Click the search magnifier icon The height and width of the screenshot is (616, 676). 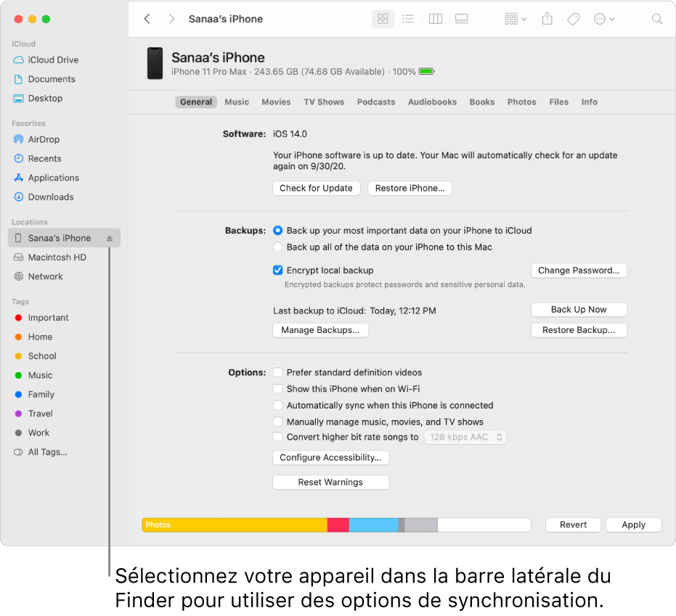(x=657, y=19)
